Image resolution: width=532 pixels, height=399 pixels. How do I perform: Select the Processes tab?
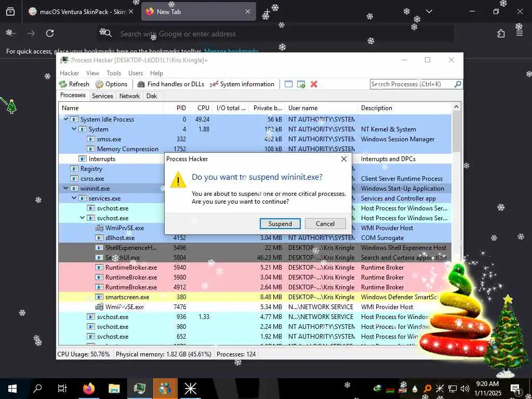tap(73, 96)
